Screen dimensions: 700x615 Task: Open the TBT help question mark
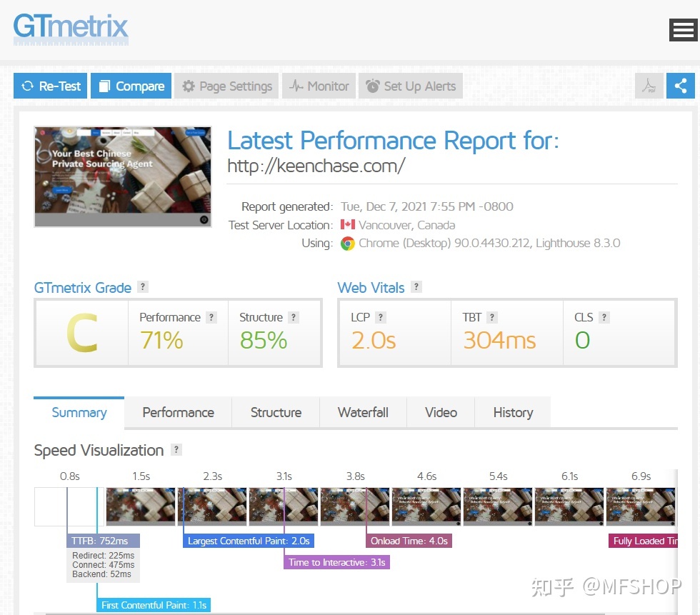pyautogui.click(x=492, y=318)
